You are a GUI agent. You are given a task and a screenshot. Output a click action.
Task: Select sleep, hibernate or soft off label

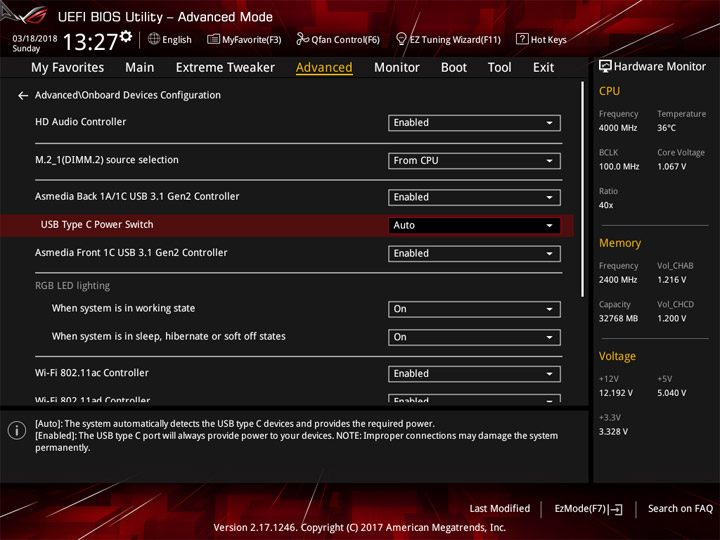pyautogui.click(x=169, y=337)
